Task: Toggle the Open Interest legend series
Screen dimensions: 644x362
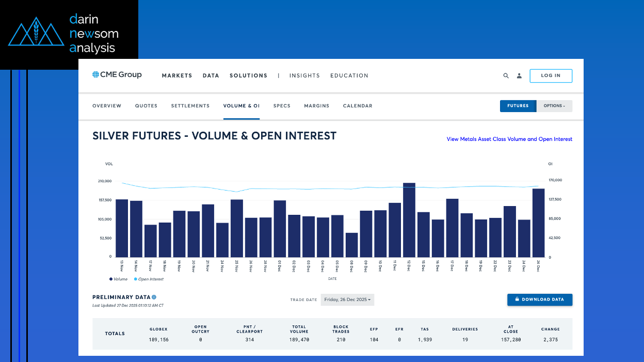Action: (x=149, y=279)
